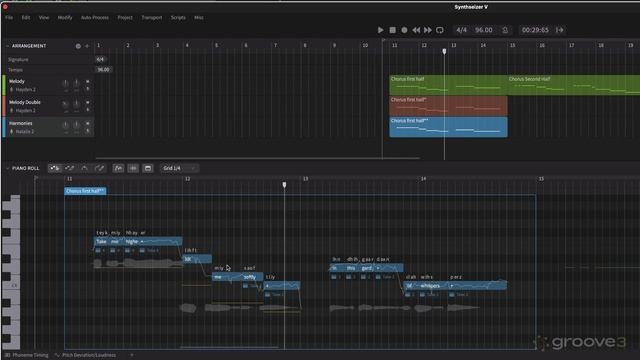Solo the Melody Double track
640x360 pixels.
(x=87, y=110)
